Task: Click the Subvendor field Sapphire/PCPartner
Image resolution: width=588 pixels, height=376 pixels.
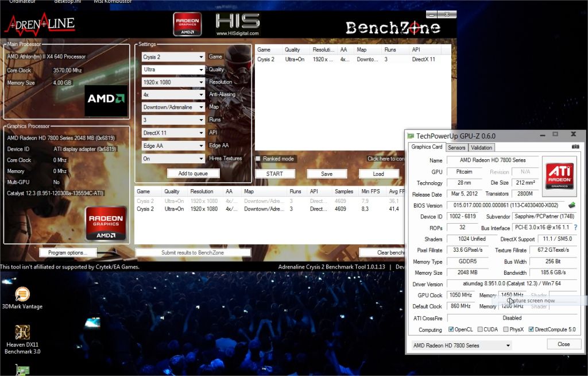Action: (544, 216)
